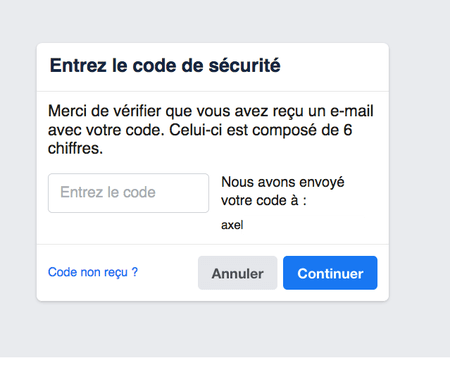Click the empty footer space left of Annuler

[168, 273]
